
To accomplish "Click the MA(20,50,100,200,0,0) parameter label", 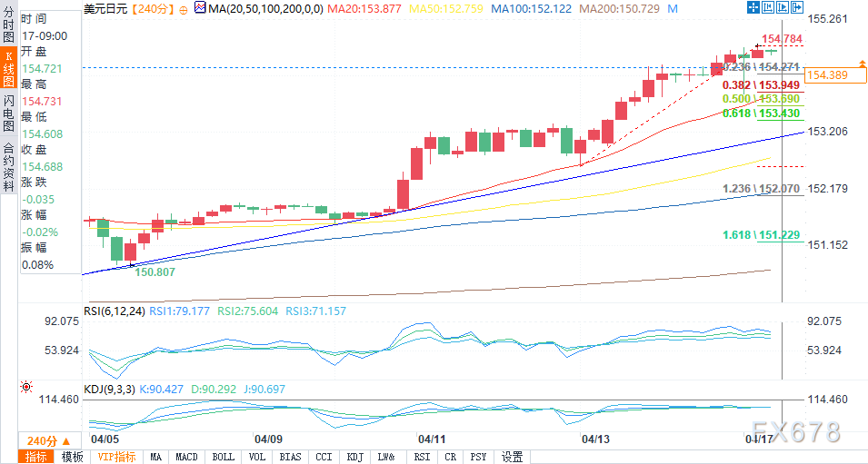I will point(265,9).
